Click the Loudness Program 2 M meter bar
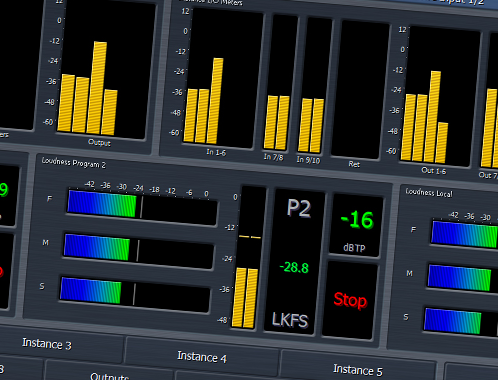The image size is (498, 380). [x=139, y=250]
